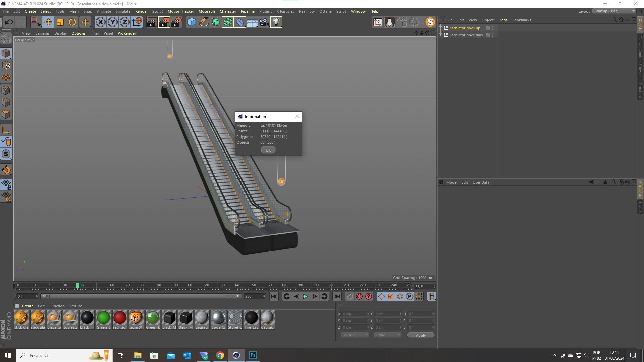Add a Light object

click(276, 22)
